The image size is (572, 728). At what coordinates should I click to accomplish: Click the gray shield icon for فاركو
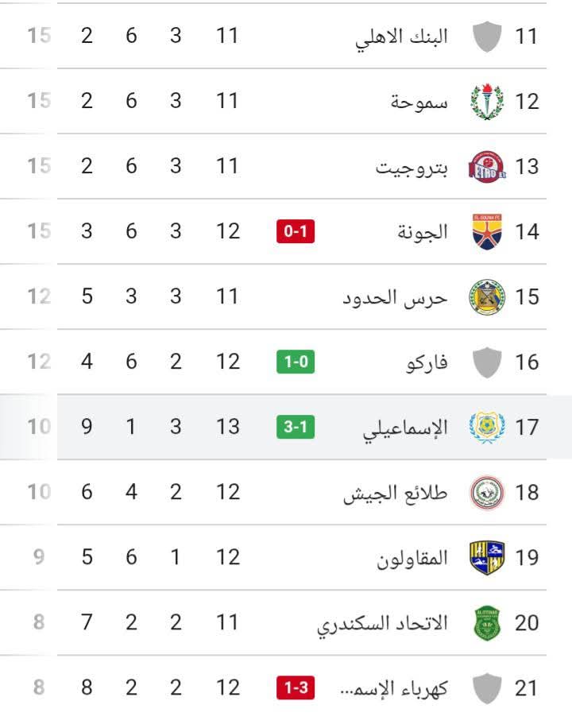pos(487,362)
